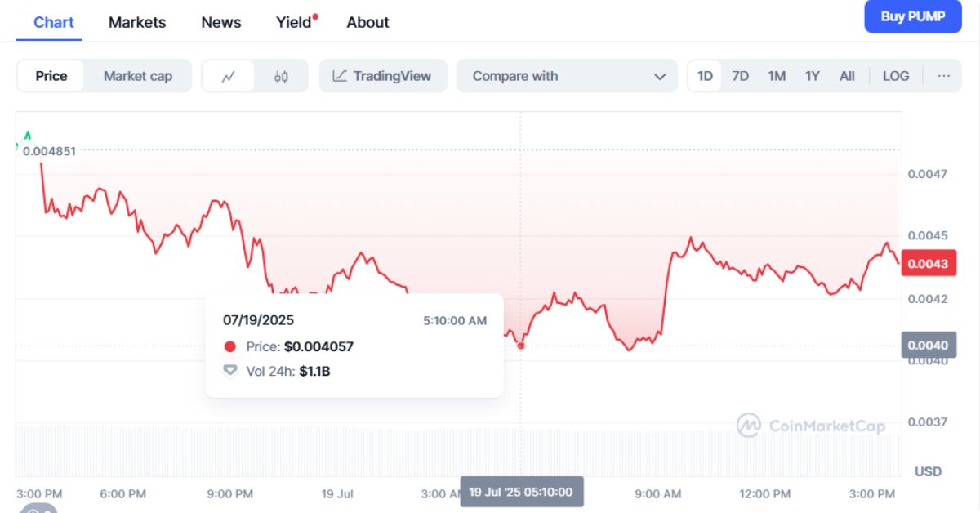Click the red 0.0043 current price label
Image resolution: width=980 pixels, height=513 pixels.
click(x=929, y=264)
